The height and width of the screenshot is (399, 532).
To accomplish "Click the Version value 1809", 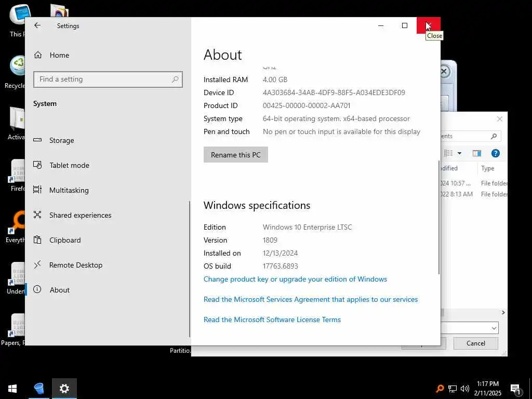I will [270, 240].
